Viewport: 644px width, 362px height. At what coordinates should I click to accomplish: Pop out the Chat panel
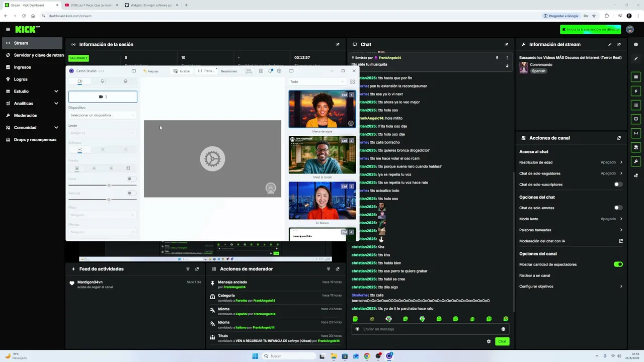pos(506,44)
